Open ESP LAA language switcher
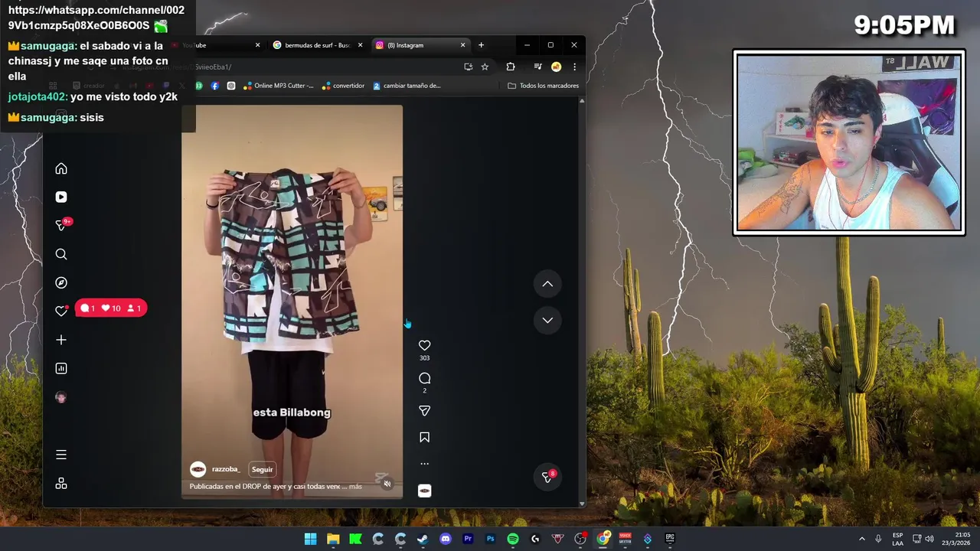The image size is (980, 551). pyautogui.click(x=897, y=539)
